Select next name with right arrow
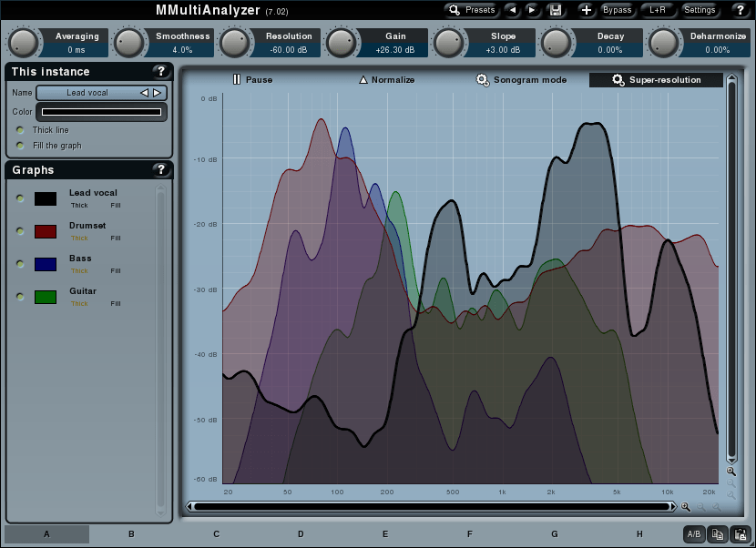This screenshot has width=756, height=548. [x=158, y=93]
